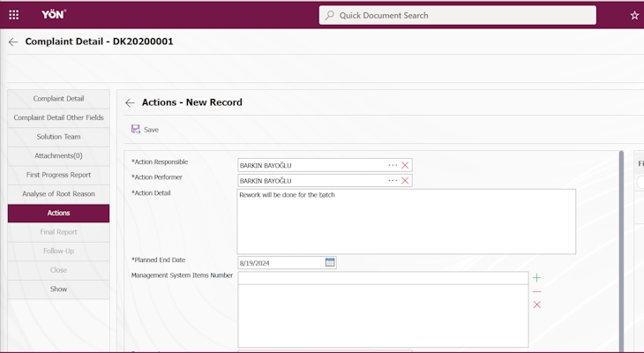This screenshot has width=644, height=353.
Task: Open Complaint Detail Other Fields tab
Action: pos(59,117)
